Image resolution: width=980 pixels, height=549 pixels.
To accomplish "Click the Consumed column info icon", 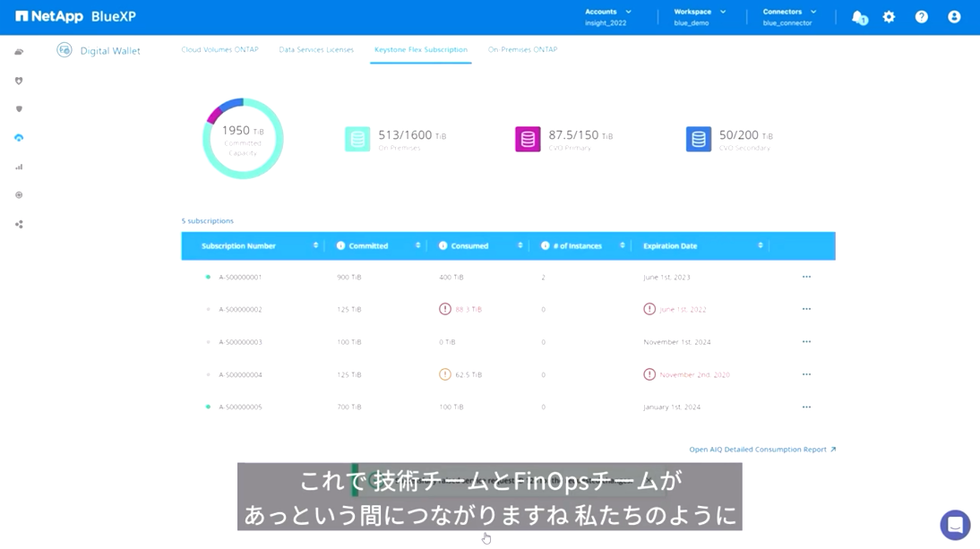I will (443, 245).
